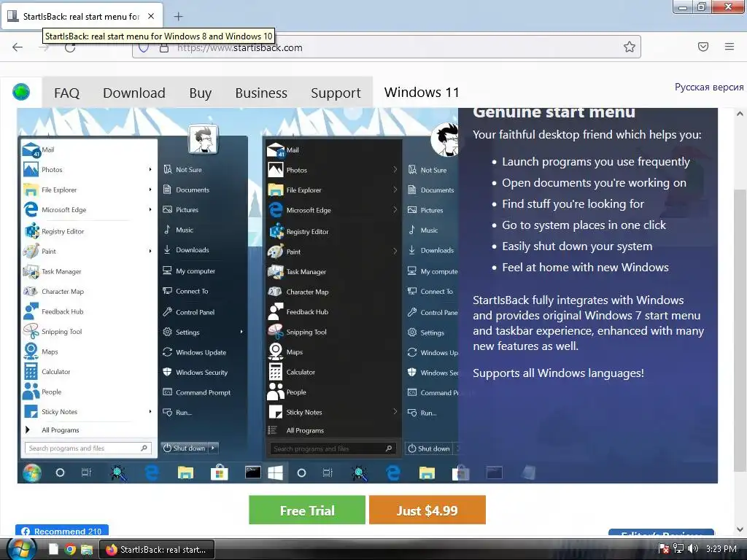Click Feedback Hub icon in dark start menu
The image size is (747, 560).
pyautogui.click(x=276, y=311)
